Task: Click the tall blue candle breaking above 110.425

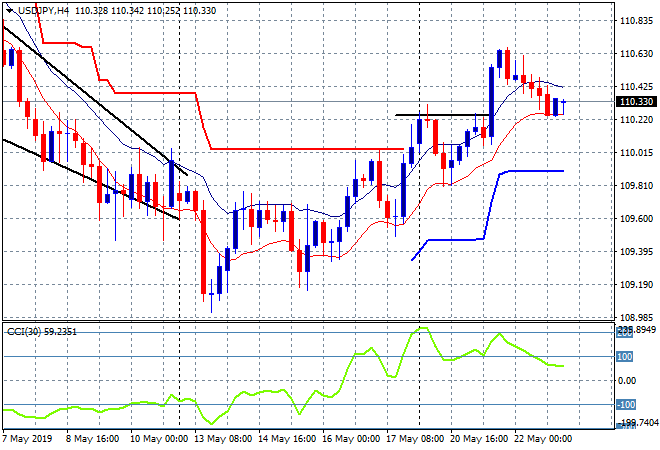Action: click(x=492, y=101)
